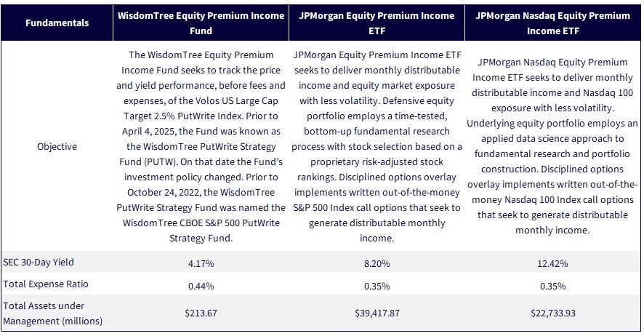This screenshot has height=336, width=644.
Task: Select the 8.20% yield cell
Action: tap(377, 264)
